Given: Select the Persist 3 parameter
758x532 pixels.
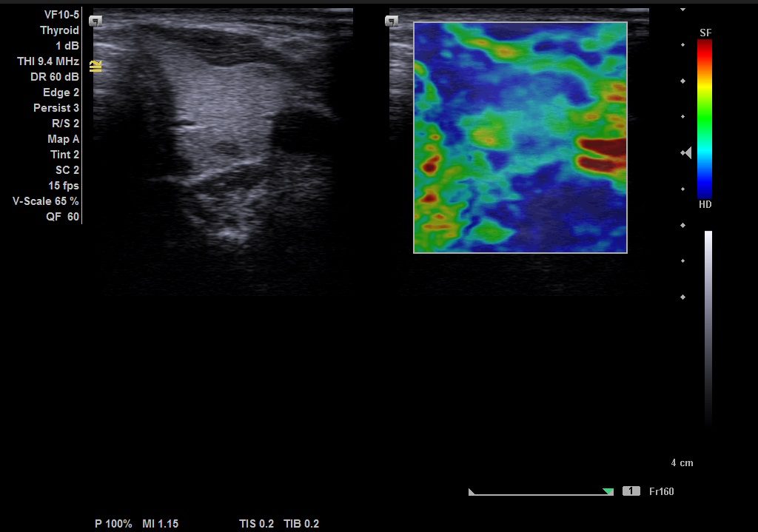Looking at the screenshot, I should click(56, 108).
